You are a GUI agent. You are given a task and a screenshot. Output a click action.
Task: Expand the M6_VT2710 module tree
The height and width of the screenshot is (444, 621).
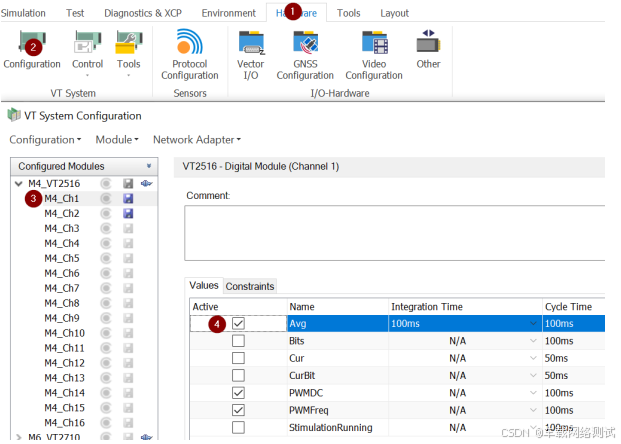pos(18,437)
